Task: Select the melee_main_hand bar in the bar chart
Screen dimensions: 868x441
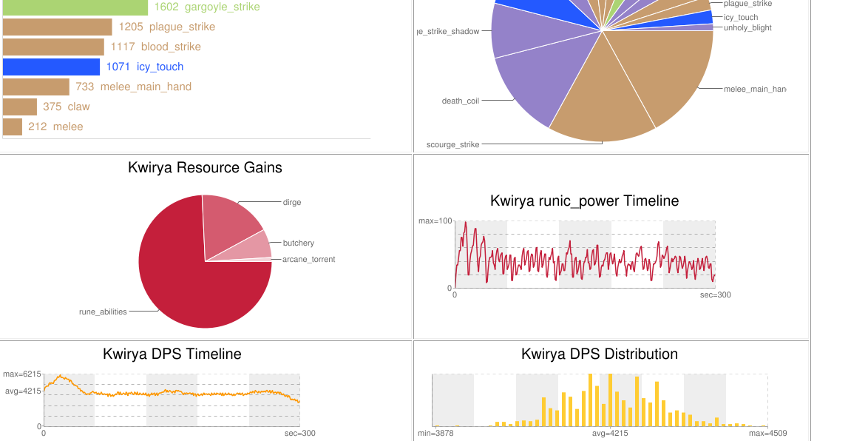Action: click(35, 87)
